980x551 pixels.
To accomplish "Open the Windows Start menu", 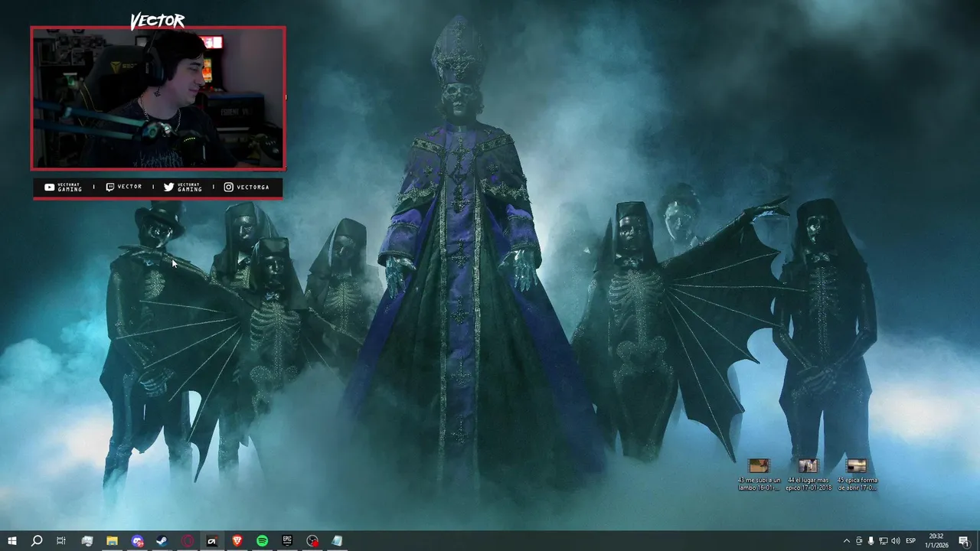I will pyautogui.click(x=12, y=541).
